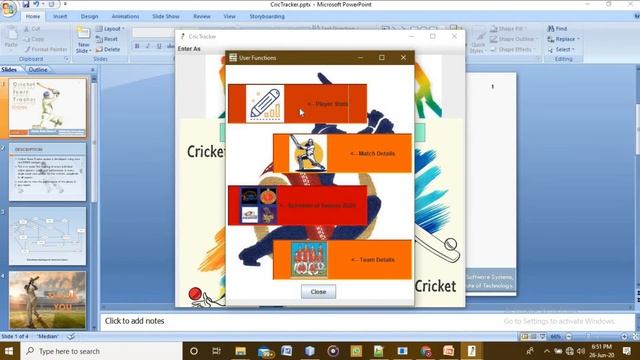Toggle Underline formatting in ribbon

point(159,46)
